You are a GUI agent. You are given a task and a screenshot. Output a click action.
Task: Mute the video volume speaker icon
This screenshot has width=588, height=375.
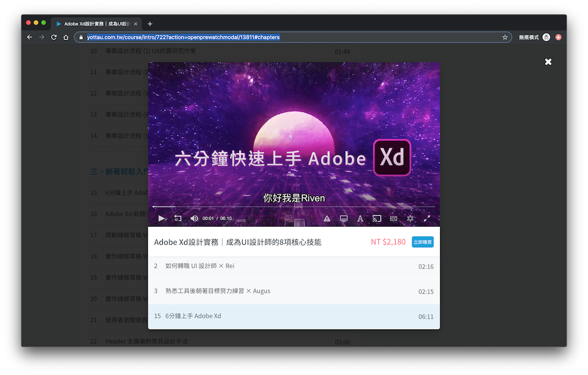click(194, 218)
